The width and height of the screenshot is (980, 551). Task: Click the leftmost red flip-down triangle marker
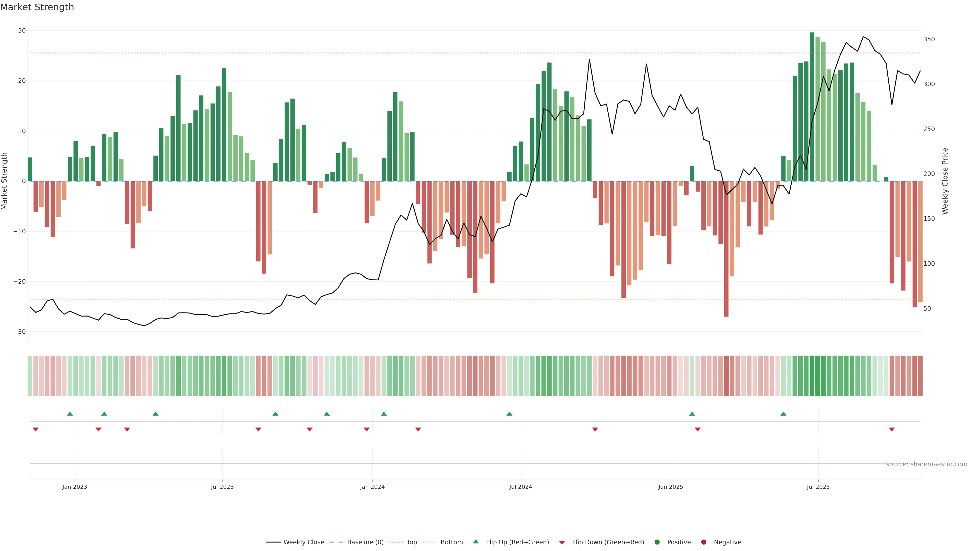[x=36, y=429]
